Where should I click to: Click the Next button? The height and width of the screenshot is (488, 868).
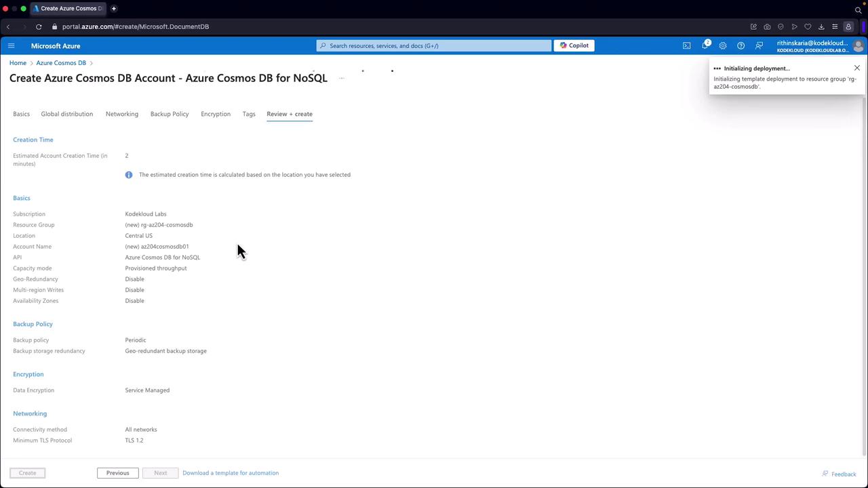[160, 473]
